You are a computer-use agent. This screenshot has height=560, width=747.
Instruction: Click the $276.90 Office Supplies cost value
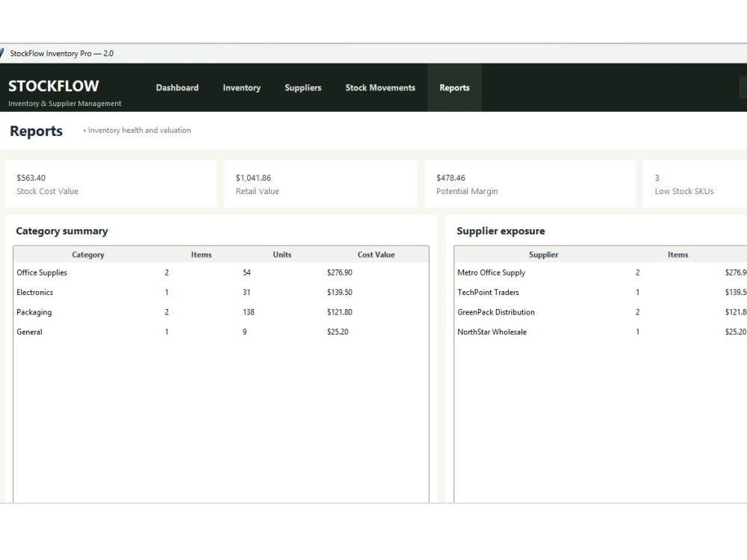(x=340, y=273)
